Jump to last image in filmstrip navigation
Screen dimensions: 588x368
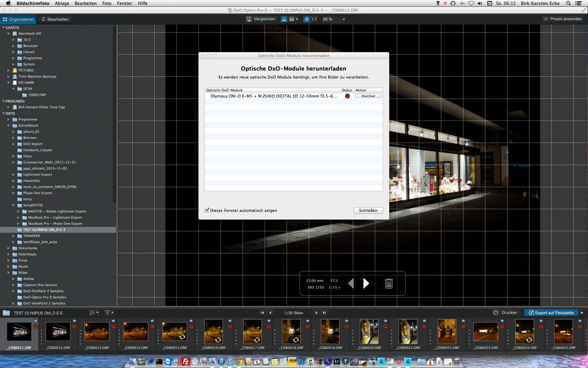324,313
